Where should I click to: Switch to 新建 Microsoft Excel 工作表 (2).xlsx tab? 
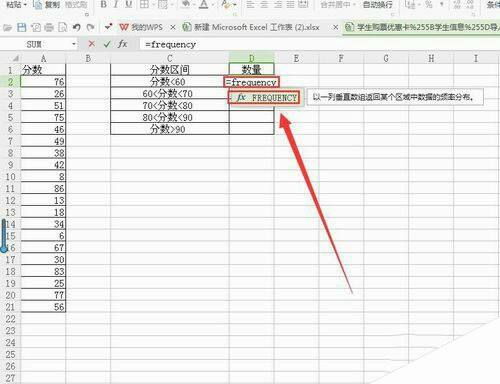tap(252, 27)
